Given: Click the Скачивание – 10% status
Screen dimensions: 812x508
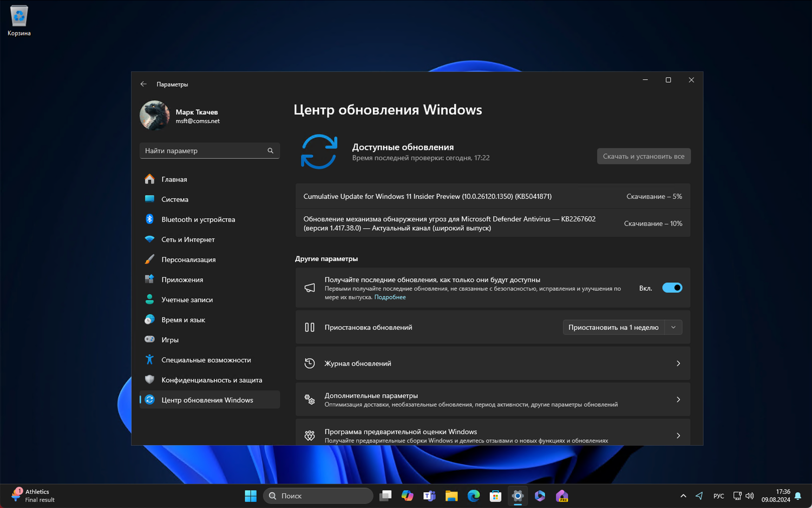Looking at the screenshot, I should [653, 224].
